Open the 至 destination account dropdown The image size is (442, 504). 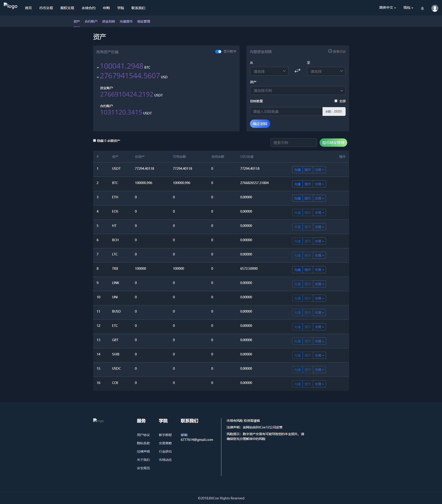[326, 71]
